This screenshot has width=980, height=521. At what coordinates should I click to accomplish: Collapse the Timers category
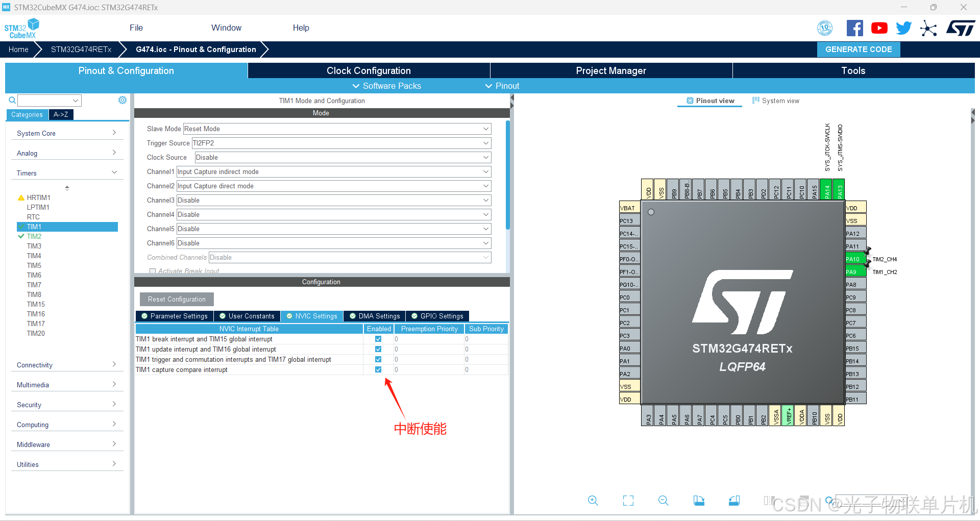point(67,173)
